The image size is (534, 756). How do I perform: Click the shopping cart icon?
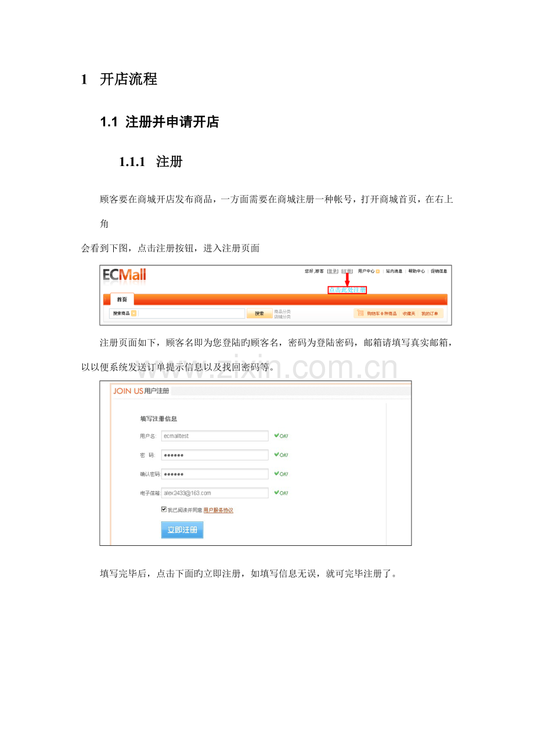pos(360,314)
